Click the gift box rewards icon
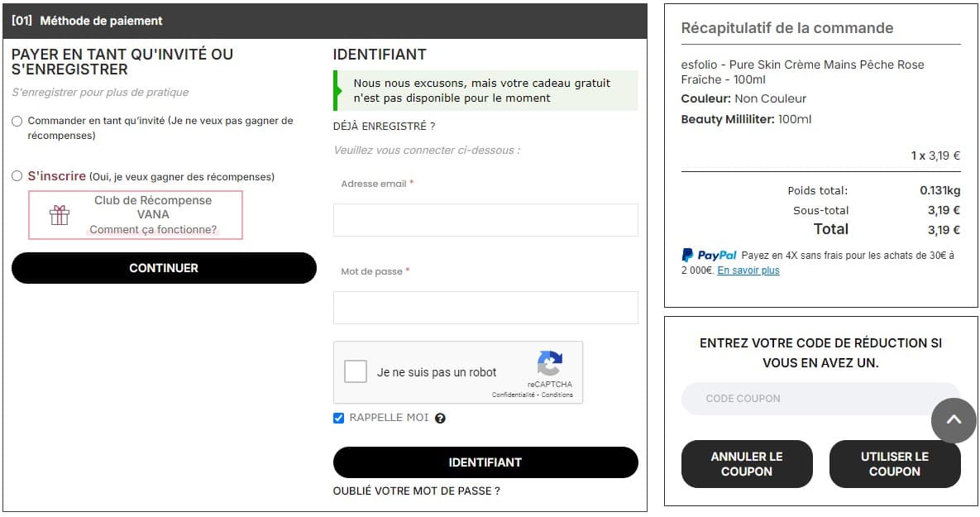The height and width of the screenshot is (517, 980). pos(60,215)
